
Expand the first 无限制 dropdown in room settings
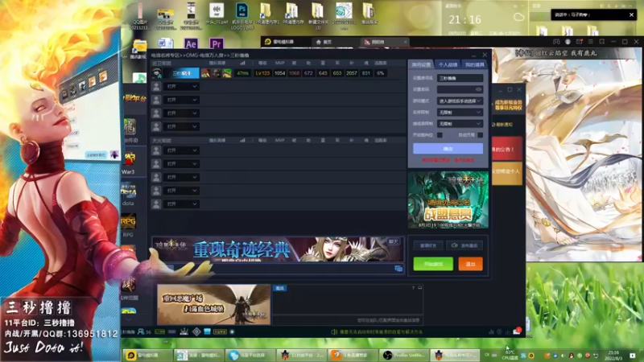460,113
